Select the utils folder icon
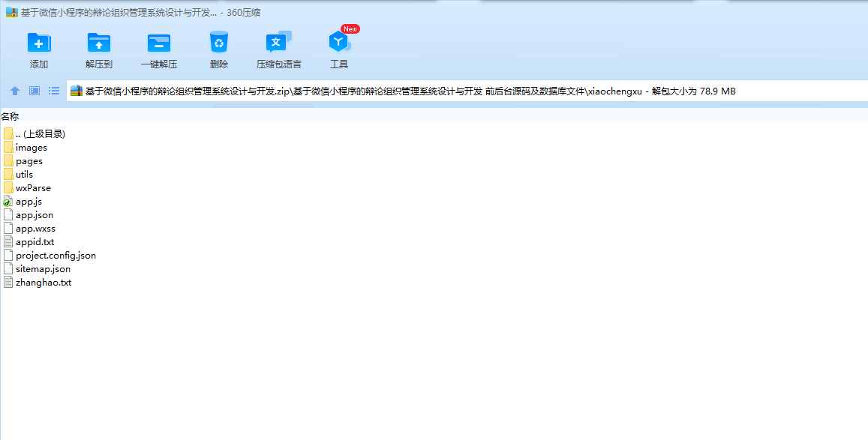Viewport: 868px width, 440px height. [x=8, y=174]
